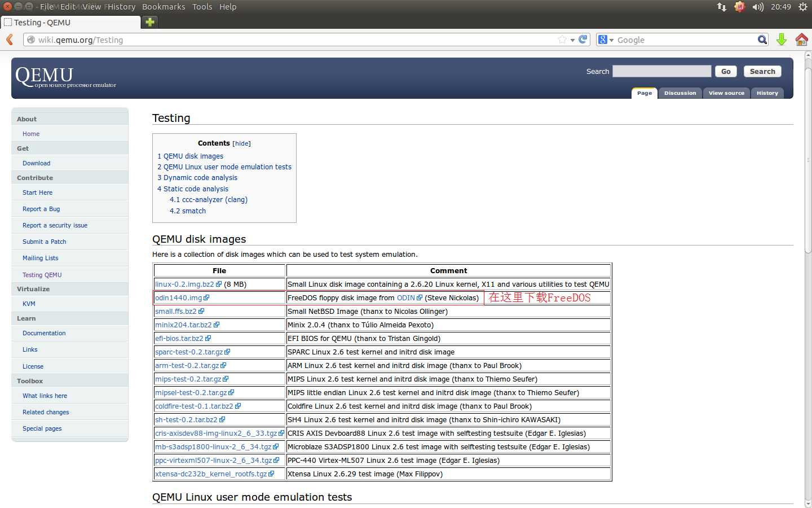Click the browser back arrow
Screen dimensions: 812x508
coord(9,40)
